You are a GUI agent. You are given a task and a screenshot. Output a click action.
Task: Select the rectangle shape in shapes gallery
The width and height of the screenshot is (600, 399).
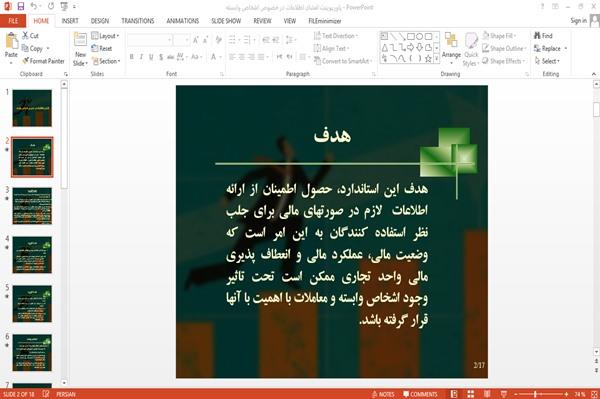click(411, 37)
